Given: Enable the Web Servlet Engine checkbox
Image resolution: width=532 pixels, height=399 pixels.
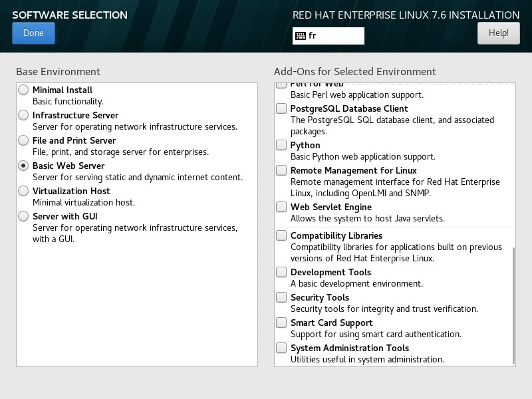Looking at the screenshot, I should click(x=281, y=207).
